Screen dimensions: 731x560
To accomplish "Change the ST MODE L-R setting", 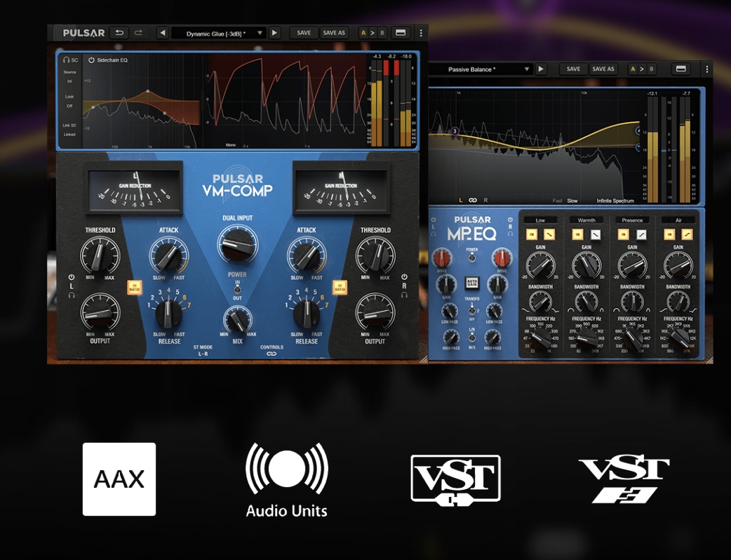I will coord(203,354).
